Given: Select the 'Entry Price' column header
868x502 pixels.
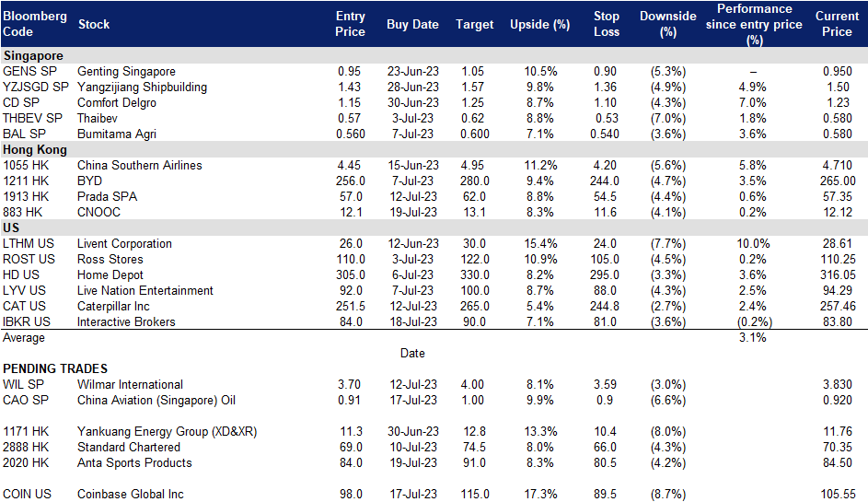Looking at the screenshot, I should click(350, 24).
